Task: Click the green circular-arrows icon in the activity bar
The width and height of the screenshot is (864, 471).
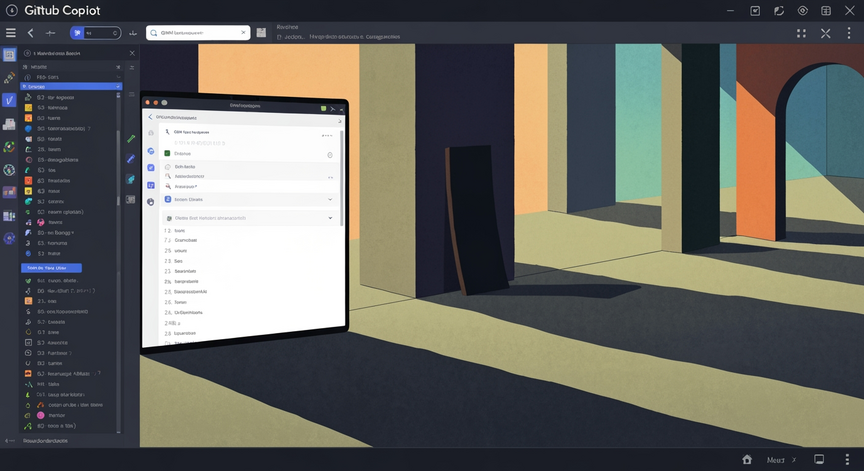Action: click(9, 147)
